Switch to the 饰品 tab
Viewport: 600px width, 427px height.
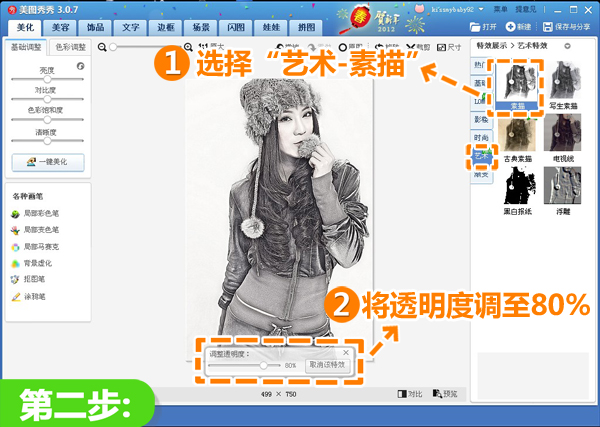[x=95, y=28]
